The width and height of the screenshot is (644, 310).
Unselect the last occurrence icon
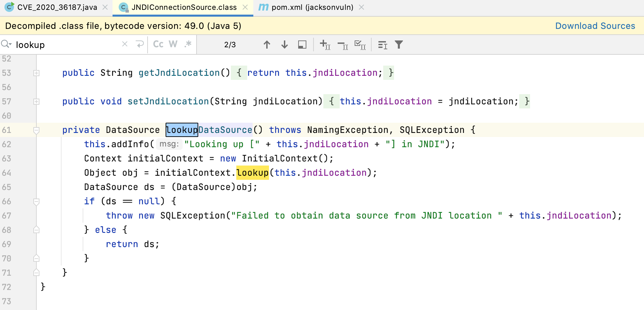pos(343,45)
